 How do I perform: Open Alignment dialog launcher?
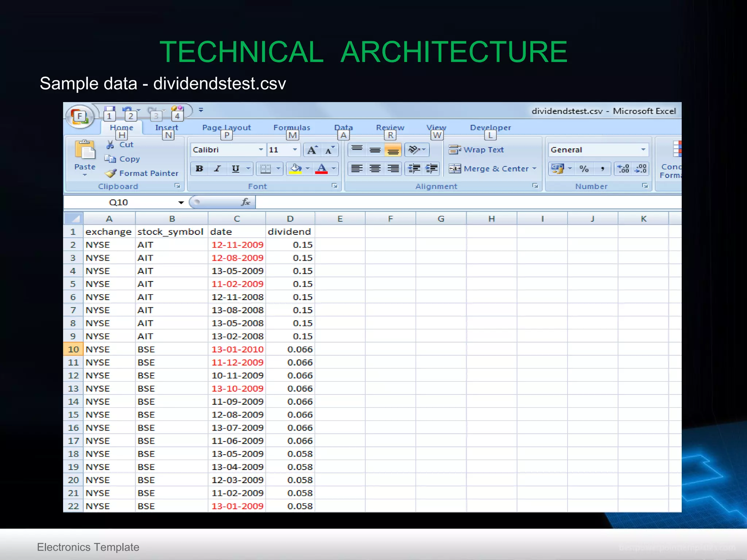click(x=535, y=186)
